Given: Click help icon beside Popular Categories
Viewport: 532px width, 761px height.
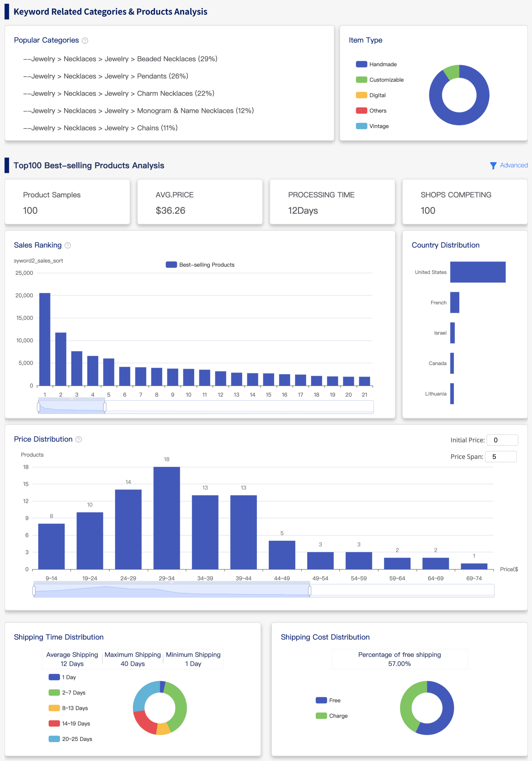Looking at the screenshot, I should (x=85, y=40).
